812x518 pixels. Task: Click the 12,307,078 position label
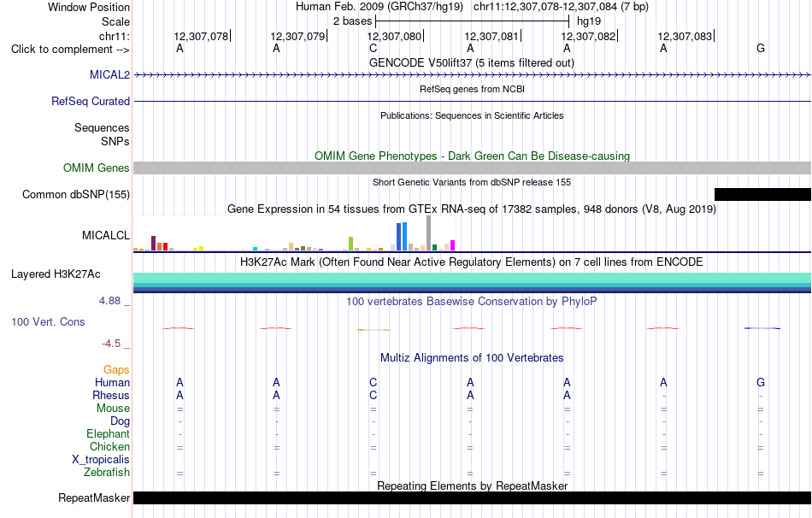(201, 36)
